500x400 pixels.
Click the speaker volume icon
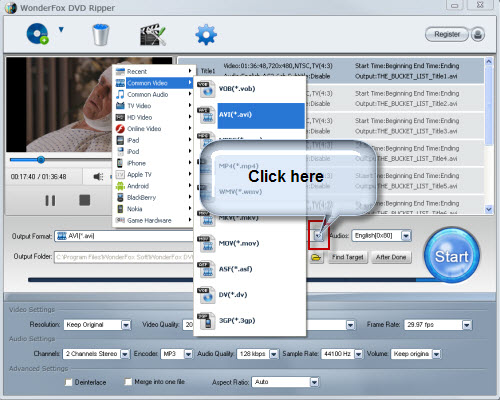click(98, 177)
